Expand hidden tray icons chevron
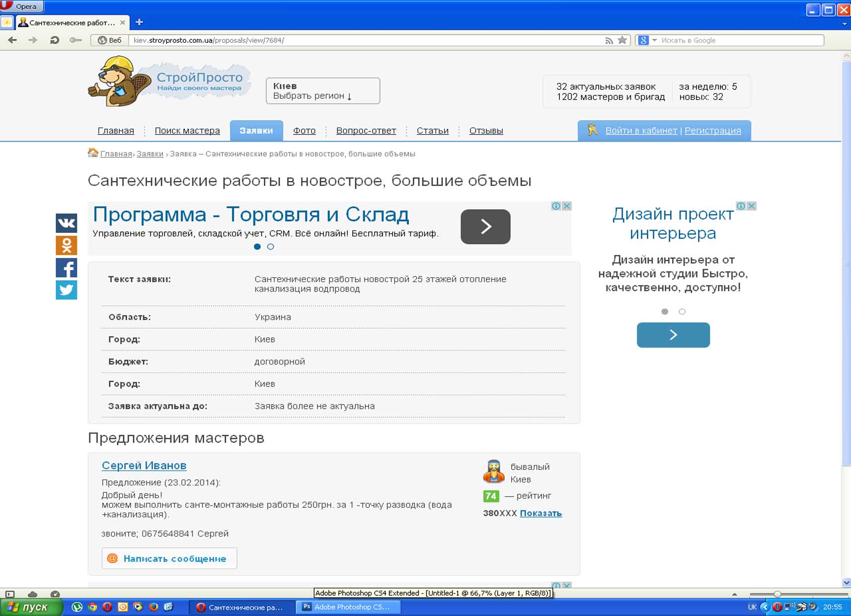851x616 pixels. [x=765, y=607]
